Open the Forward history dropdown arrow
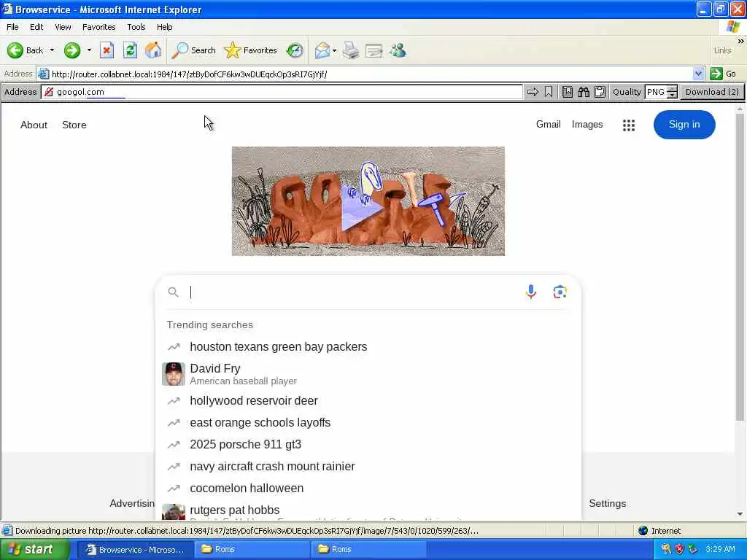Viewport: 747px width, 560px height. (89, 50)
